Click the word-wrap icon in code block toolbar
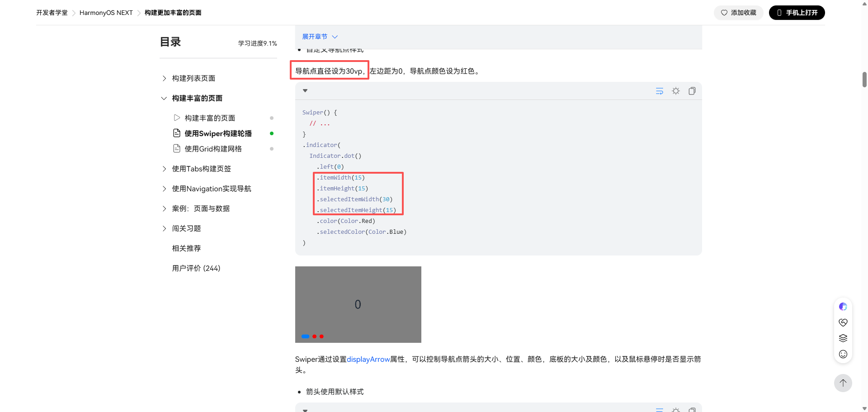This screenshot has height=412, width=868. coord(659,91)
